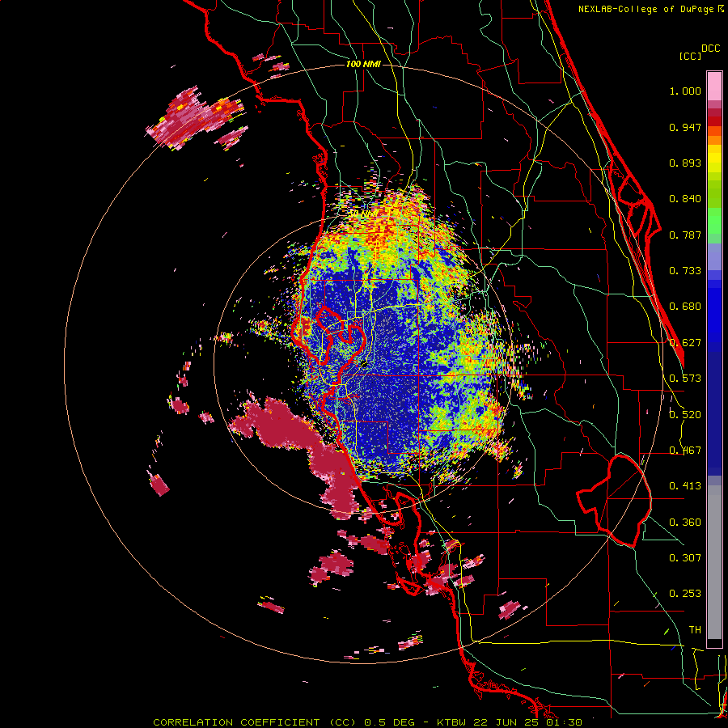Pick the gray color bar segment
The height and width of the screenshot is (728, 728).
pos(714,562)
